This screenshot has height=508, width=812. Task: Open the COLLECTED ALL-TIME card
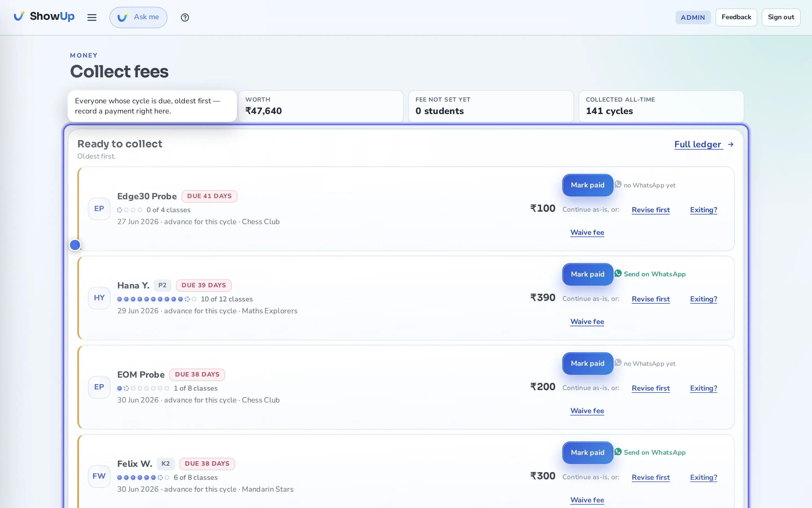(661, 106)
